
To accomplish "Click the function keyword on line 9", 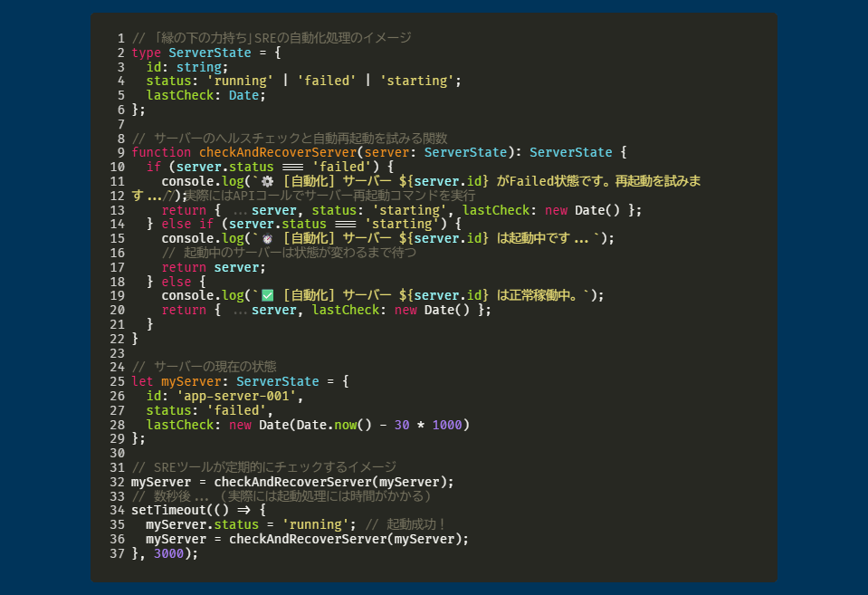I will click(x=161, y=152).
